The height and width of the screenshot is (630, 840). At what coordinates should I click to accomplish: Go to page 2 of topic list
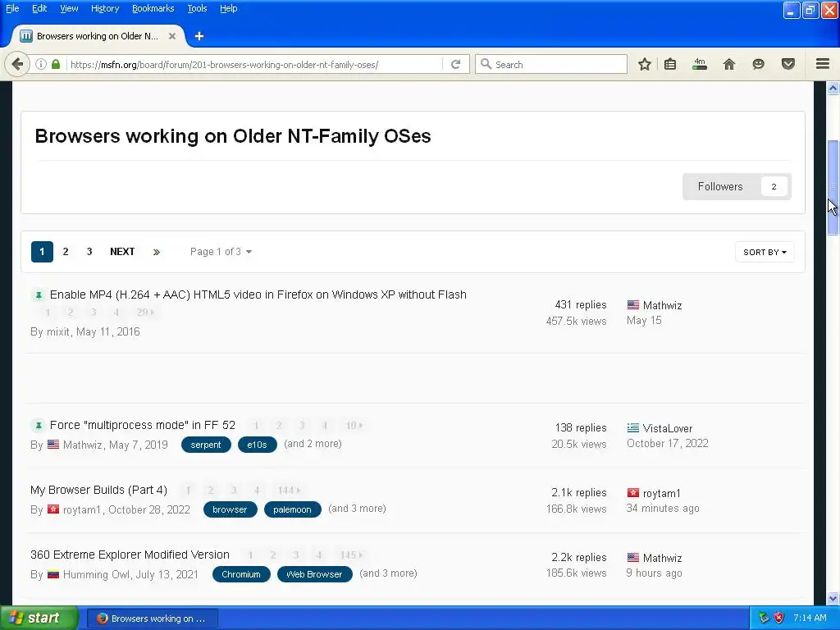click(x=66, y=252)
